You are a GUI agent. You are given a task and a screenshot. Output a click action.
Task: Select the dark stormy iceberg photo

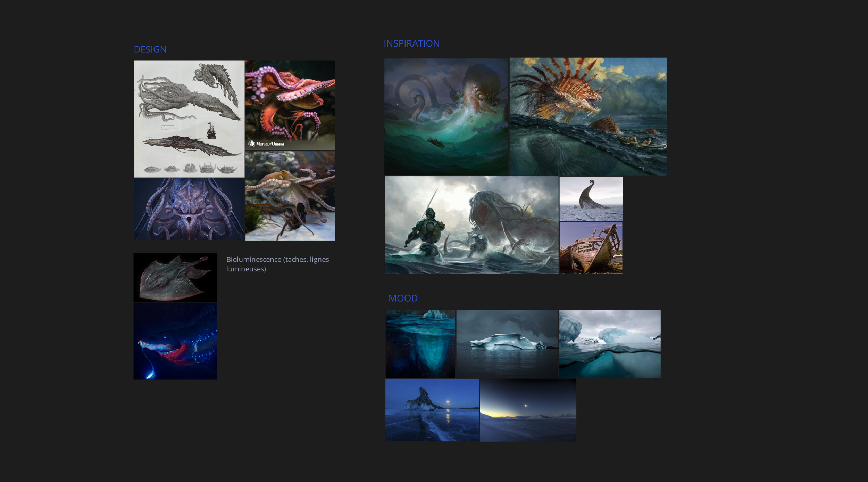pos(507,344)
